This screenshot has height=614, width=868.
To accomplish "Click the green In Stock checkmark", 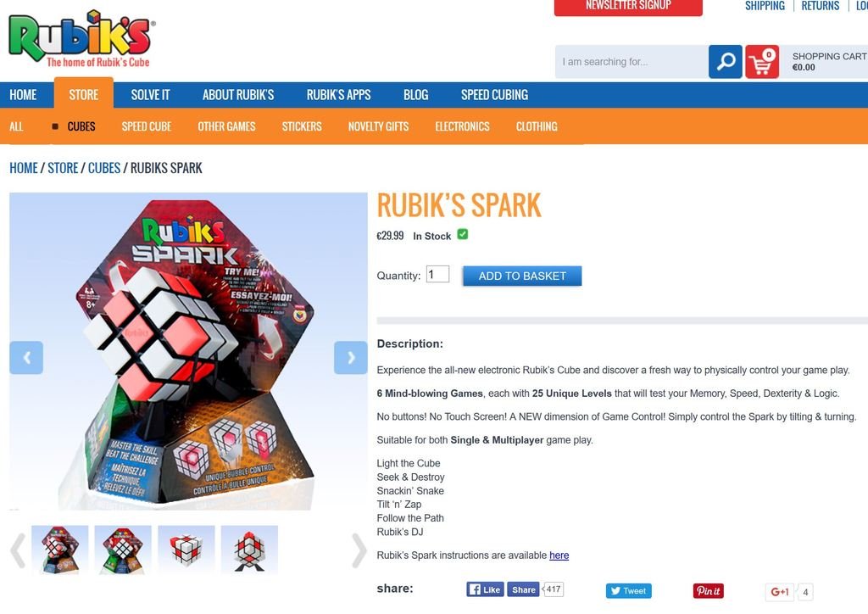I will (x=463, y=234).
